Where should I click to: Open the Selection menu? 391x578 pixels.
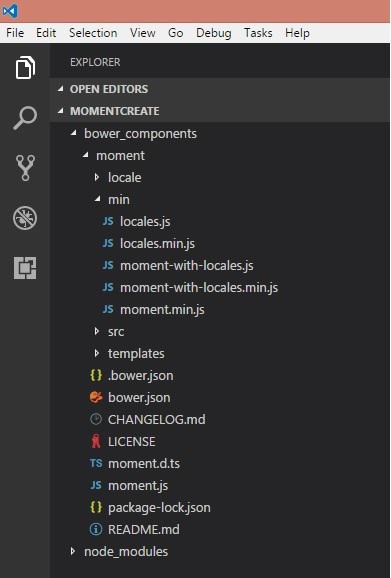(93, 33)
